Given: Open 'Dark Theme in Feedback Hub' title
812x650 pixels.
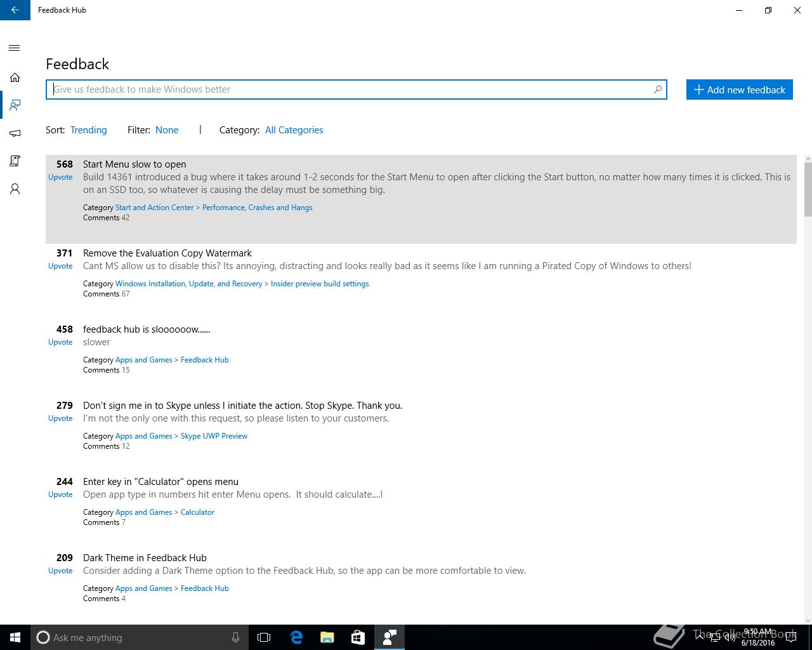Looking at the screenshot, I should click(x=145, y=558).
